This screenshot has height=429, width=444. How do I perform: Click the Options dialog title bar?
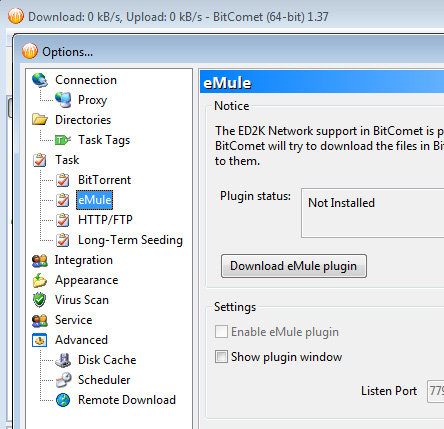pyautogui.click(x=230, y=51)
